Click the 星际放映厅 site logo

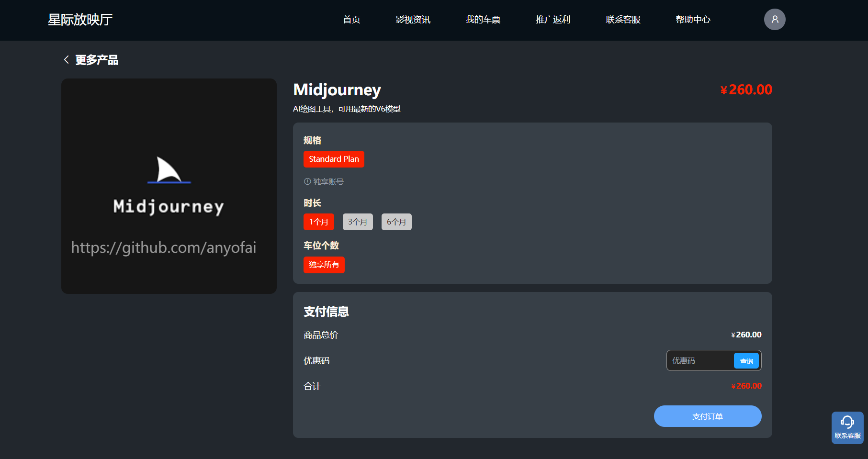point(80,20)
